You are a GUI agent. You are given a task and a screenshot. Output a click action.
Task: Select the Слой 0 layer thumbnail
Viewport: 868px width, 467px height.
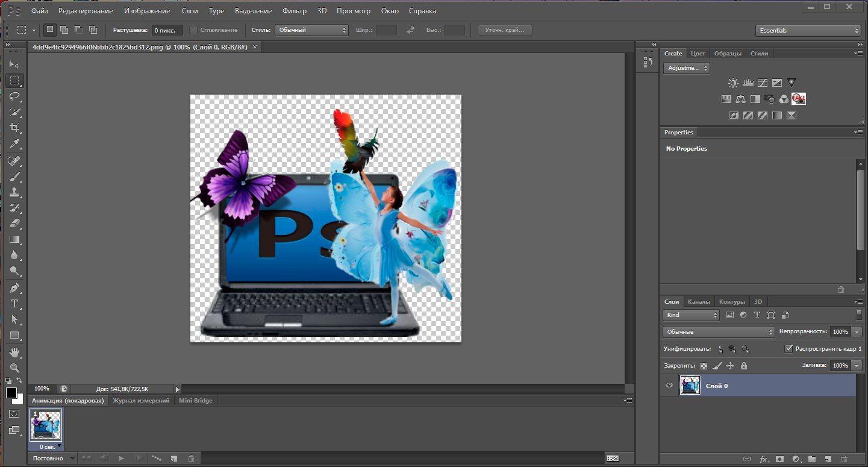coord(690,386)
